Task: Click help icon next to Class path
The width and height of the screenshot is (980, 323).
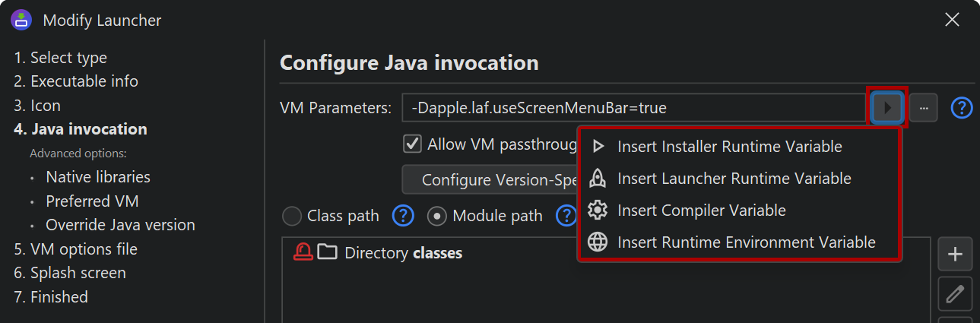Action: click(403, 216)
